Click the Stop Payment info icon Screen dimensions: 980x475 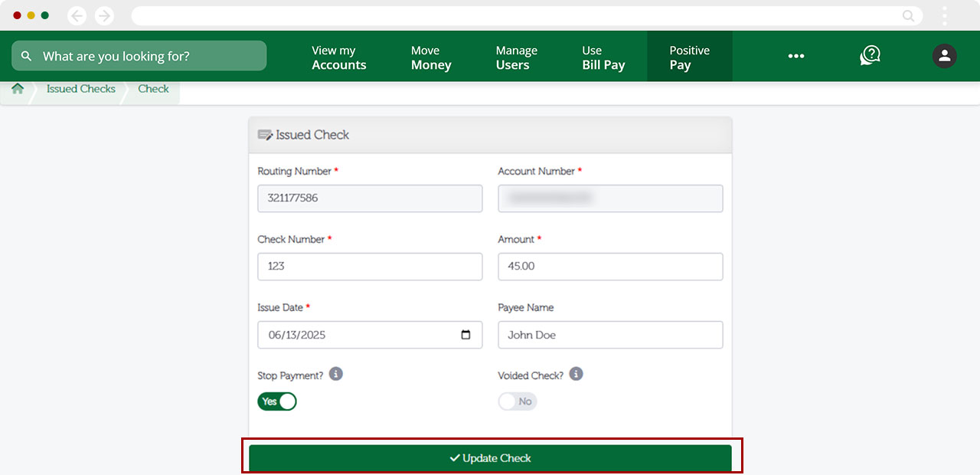(x=336, y=374)
